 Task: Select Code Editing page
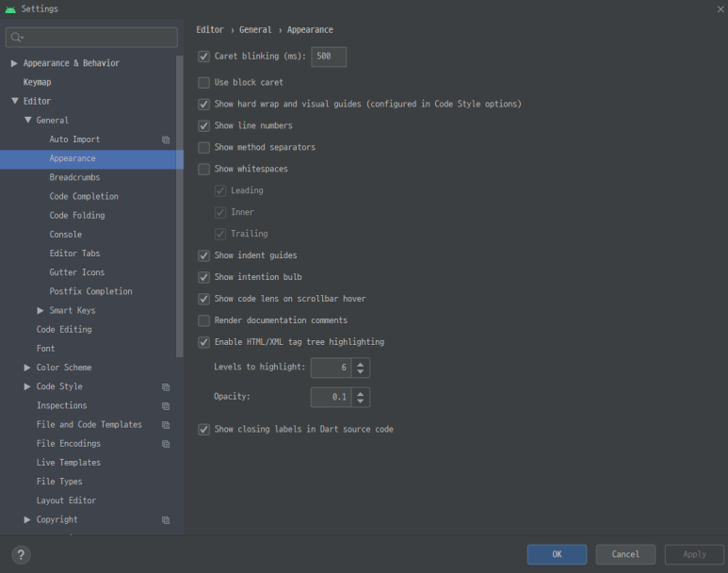pos(64,330)
